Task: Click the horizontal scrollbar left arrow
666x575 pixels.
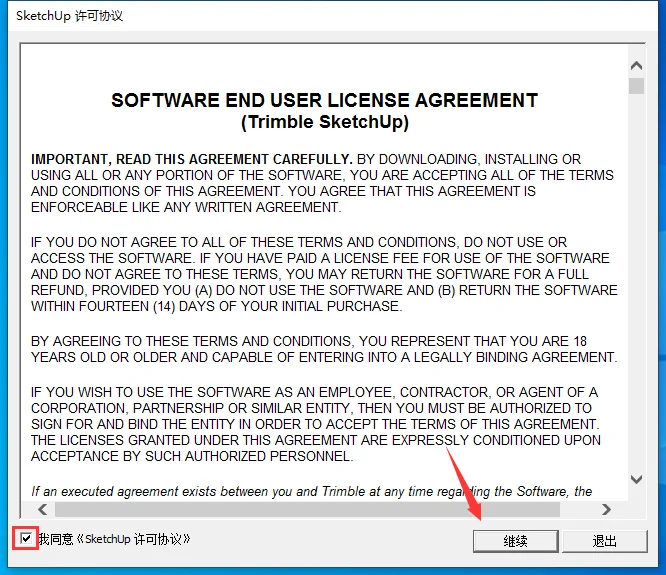Action: coord(42,509)
